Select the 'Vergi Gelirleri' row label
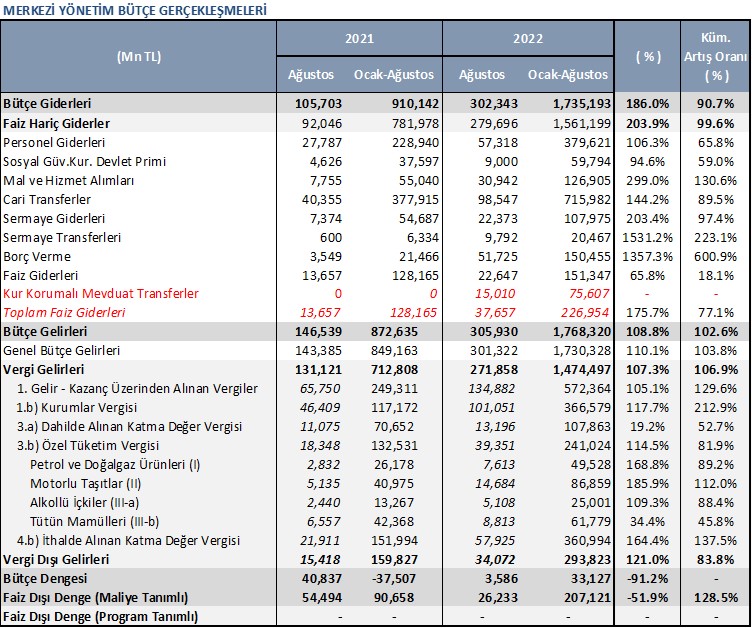 pyautogui.click(x=44, y=370)
